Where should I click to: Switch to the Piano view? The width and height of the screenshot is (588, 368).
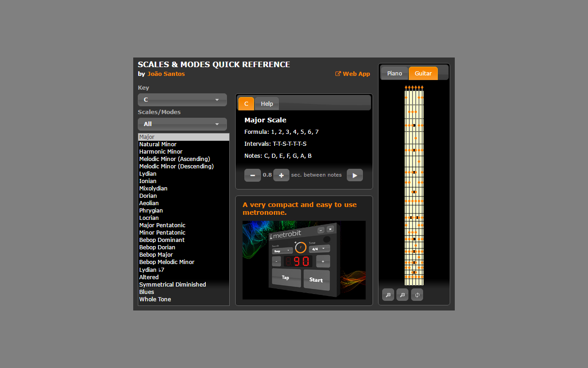coord(394,73)
